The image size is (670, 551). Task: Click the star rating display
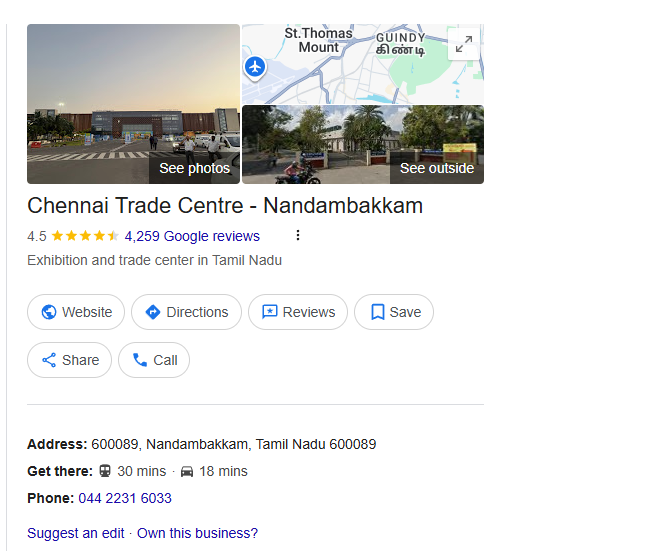coord(85,236)
